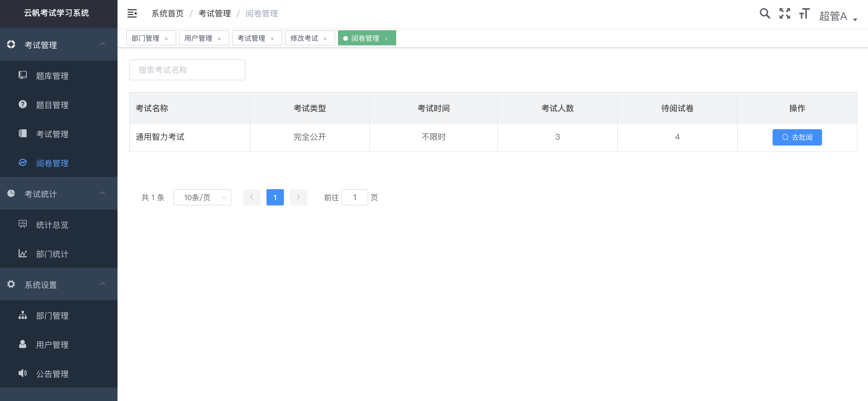Select the 部门统计 line graph icon
Image resolution: width=868 pixels, height=401 pixels.
point(23,253)
